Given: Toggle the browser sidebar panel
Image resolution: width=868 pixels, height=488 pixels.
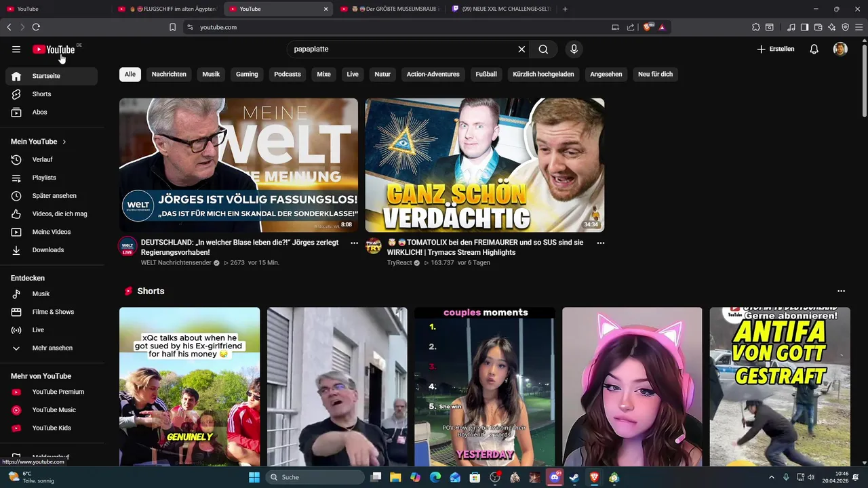Looking at the screenshot, I should click(804, 27).
